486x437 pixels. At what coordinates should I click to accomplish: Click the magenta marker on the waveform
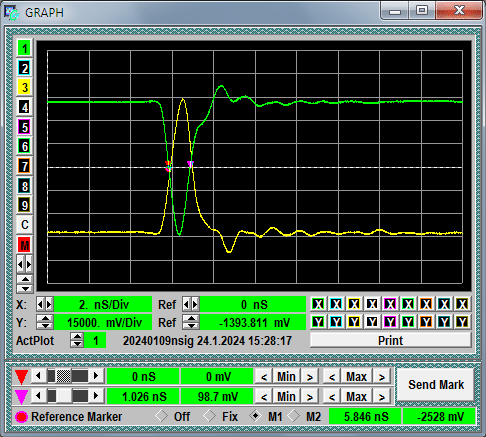coord(190,164)
